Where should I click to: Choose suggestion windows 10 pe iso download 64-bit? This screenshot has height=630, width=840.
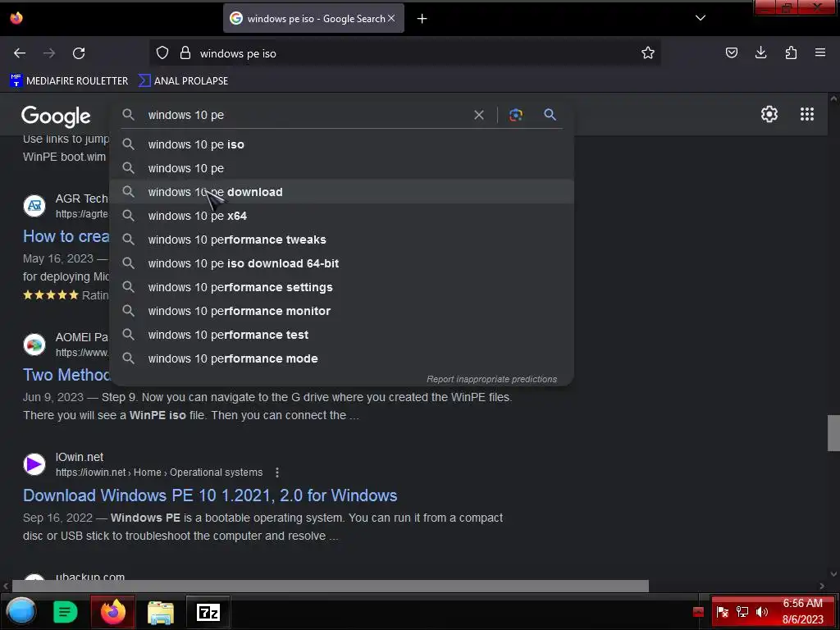[342, 263]
